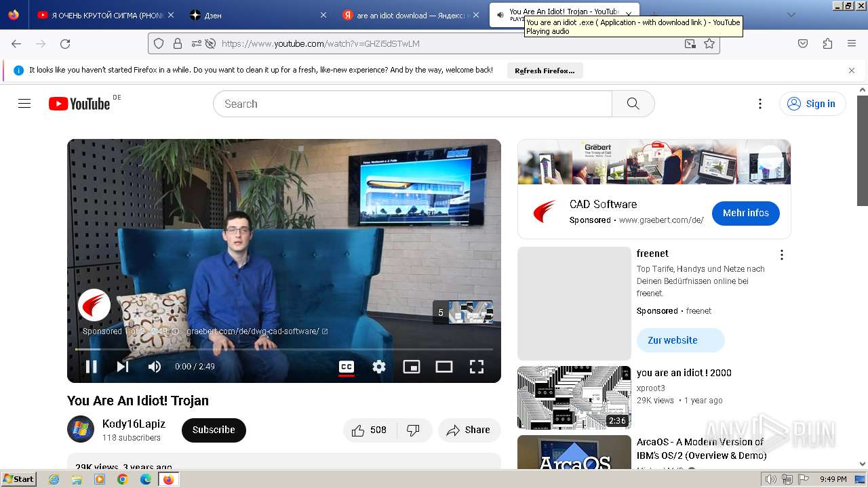Go to YouTube home via logo
Viewport: 868px width, 488px height.
point(79,104)
